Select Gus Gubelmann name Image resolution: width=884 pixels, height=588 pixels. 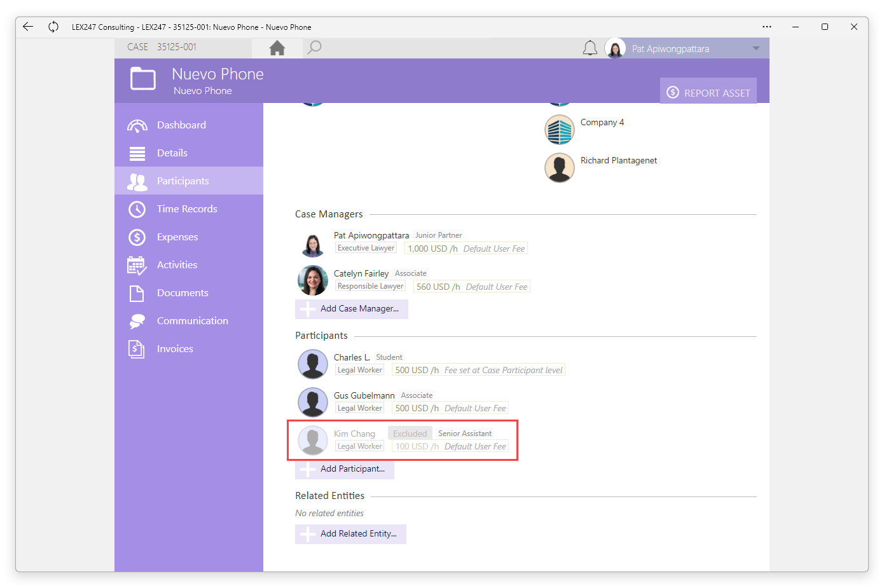[x=364, y=395]
